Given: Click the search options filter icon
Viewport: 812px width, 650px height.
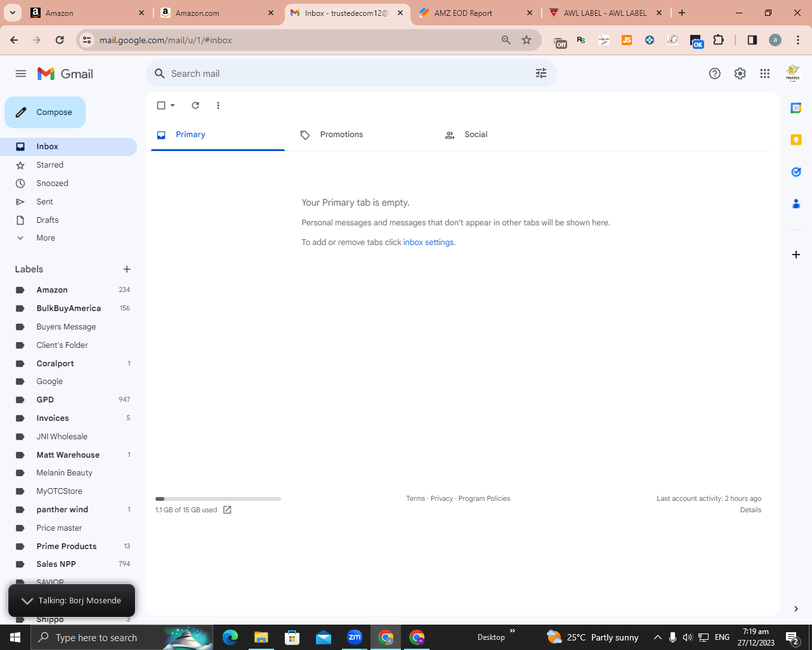Looking at the screenshot, I should tap(541, 74).
